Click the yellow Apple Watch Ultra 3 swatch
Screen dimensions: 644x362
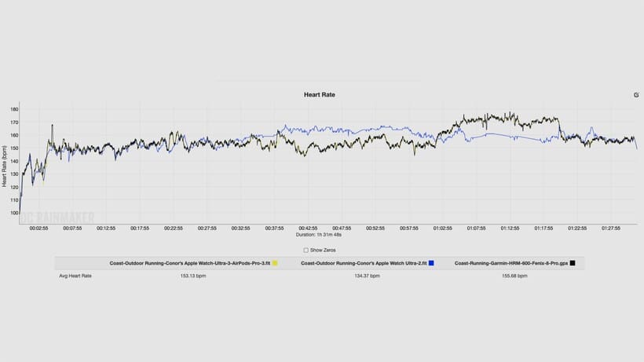(x=274, y=263)
